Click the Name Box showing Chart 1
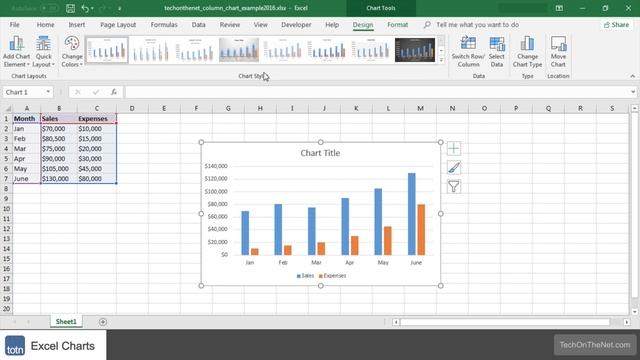This screenshot has width=640, height=360. click(24, 92)
